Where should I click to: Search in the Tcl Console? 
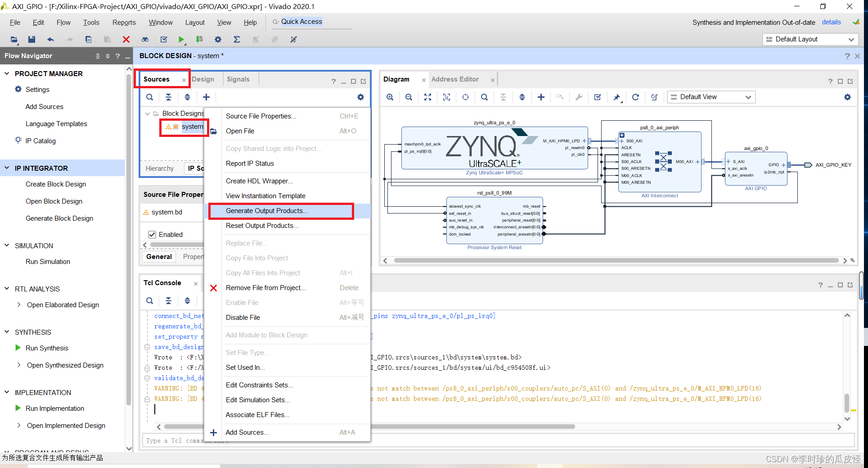[x=150, y=301]
